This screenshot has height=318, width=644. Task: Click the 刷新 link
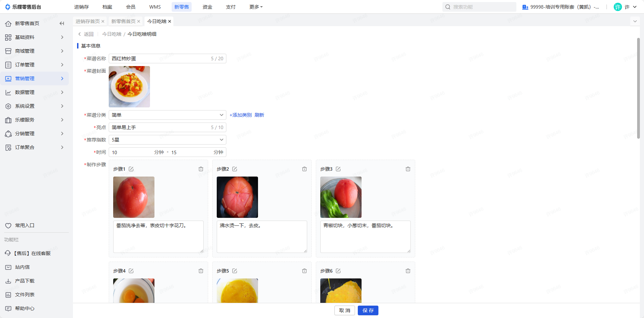259,115
